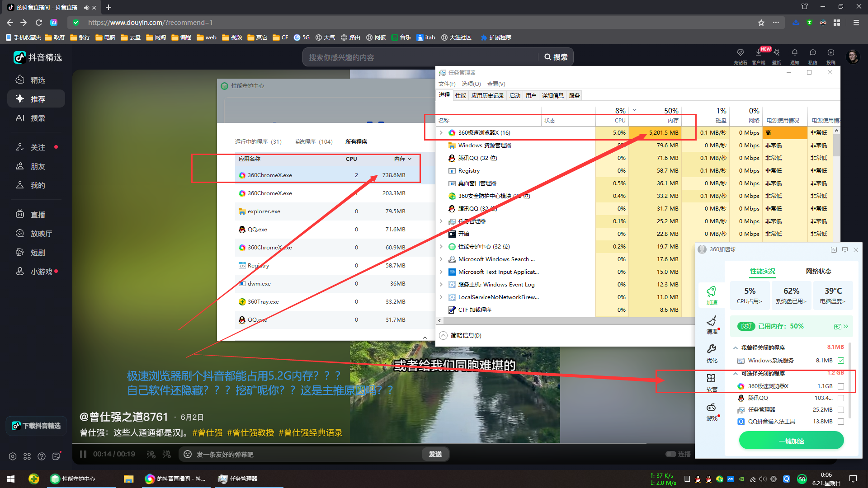
Task: Sort Task Manager processes by CPU column
Action: click(x=612, y=115)
